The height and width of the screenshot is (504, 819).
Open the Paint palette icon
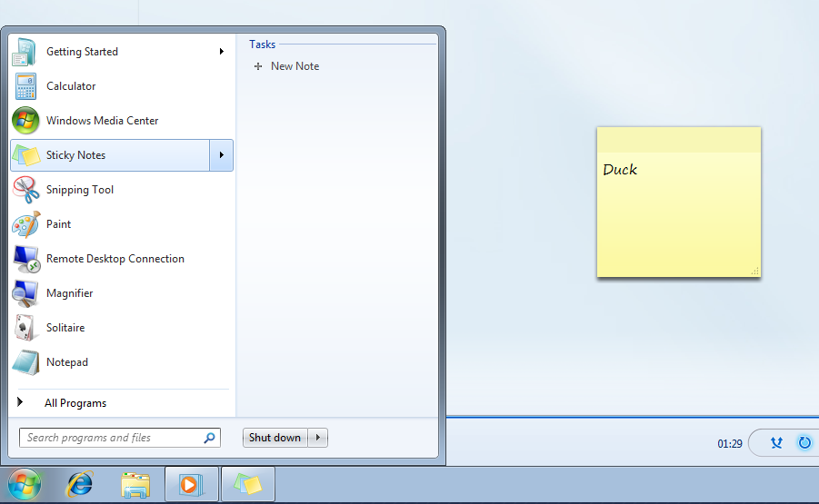click(26, 224)
